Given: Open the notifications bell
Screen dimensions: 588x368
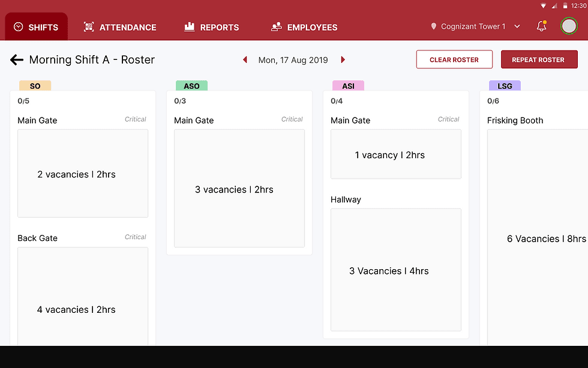Looking at the screenshot, I should pyautogui.click(x=541, y=26).
